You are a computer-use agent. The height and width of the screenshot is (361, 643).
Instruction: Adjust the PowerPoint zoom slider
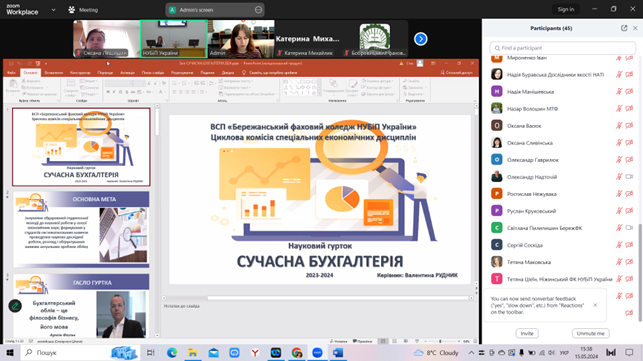pyautogui.click(x=440, y=341)
